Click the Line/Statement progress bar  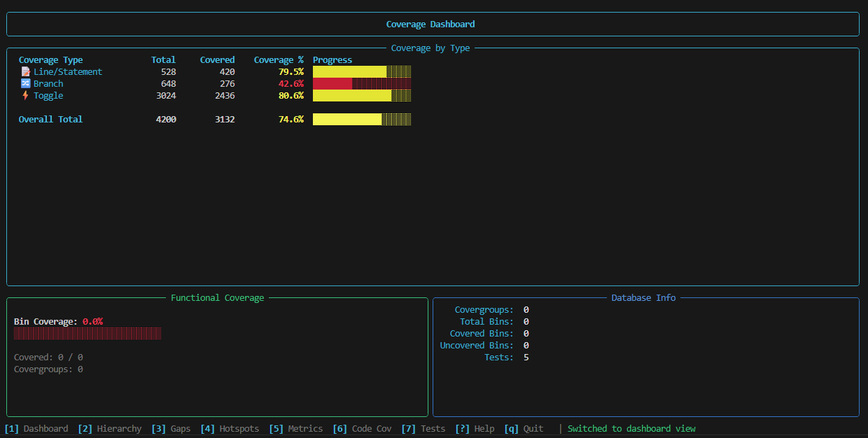click(x=361, y=72)
